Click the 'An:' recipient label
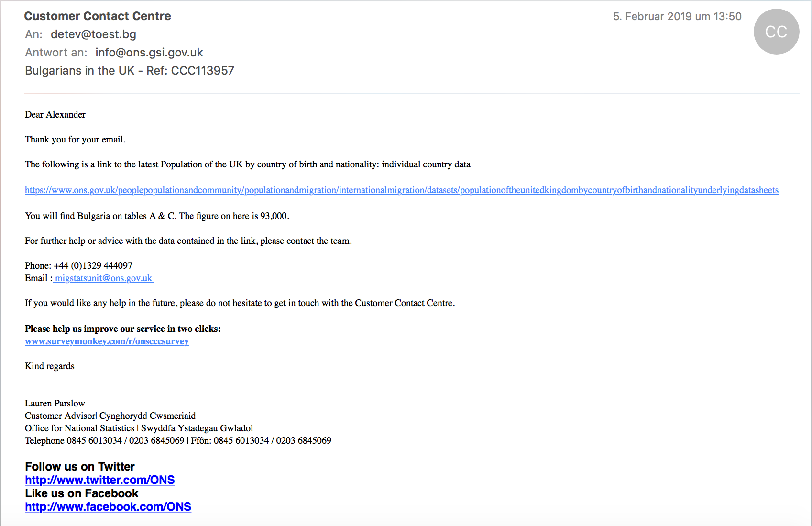 (x=34, y=34)
